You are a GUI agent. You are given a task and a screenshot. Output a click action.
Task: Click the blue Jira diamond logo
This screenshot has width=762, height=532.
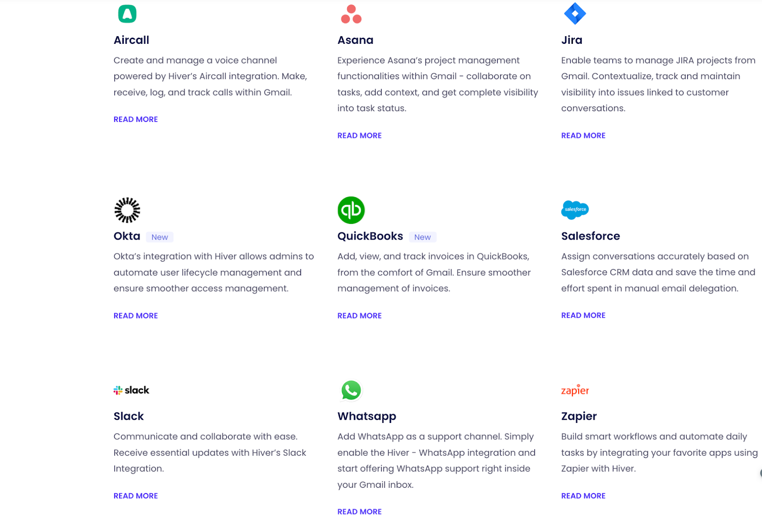(x=575, y=13)
